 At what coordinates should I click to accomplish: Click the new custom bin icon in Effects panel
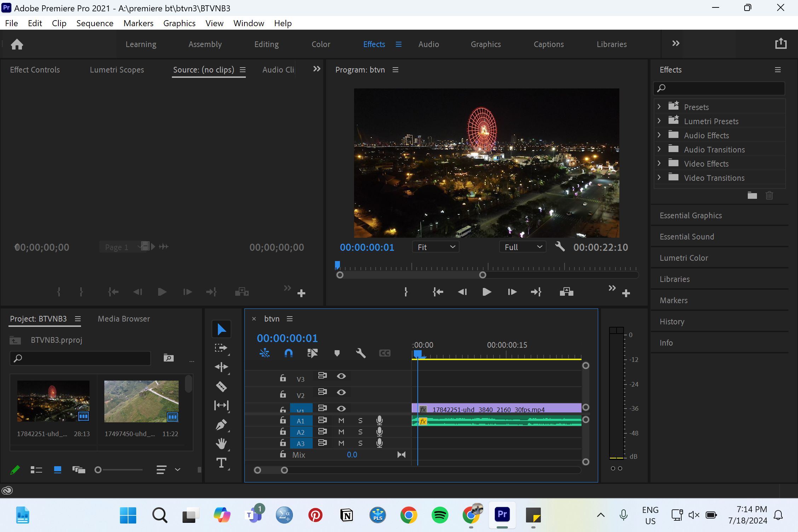752,195
